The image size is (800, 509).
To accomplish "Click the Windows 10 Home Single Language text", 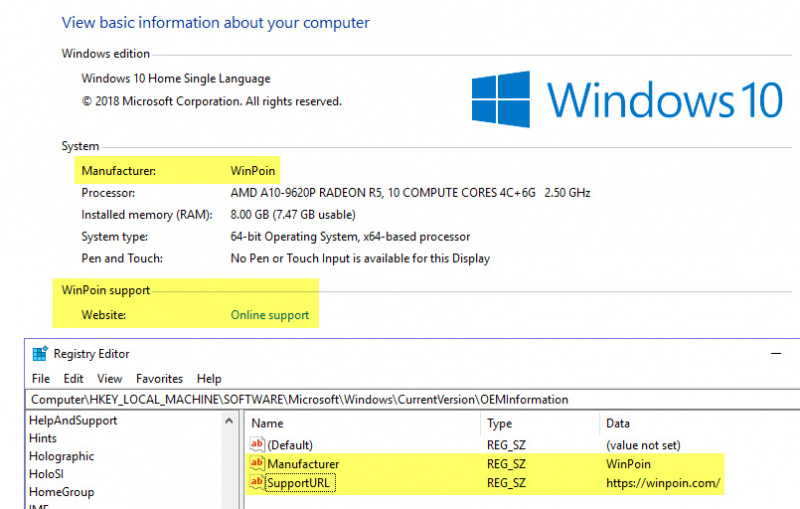I will pyautogui.click(x=176, y=79).
